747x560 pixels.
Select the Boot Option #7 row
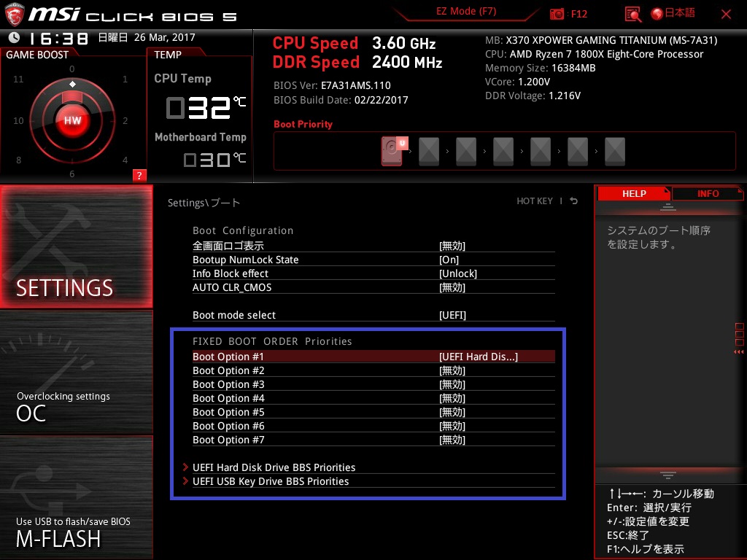tap(373, 440)
